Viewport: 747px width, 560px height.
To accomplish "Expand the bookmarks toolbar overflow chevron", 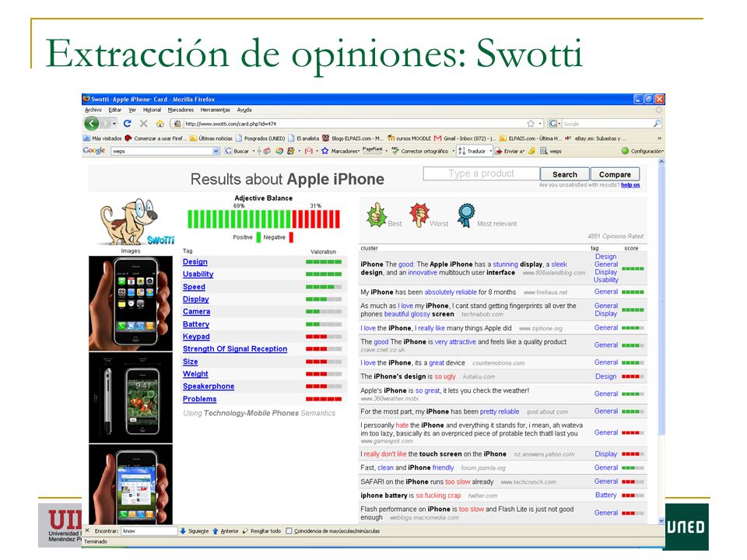I will pyautogui.click(x=659, y=138).
